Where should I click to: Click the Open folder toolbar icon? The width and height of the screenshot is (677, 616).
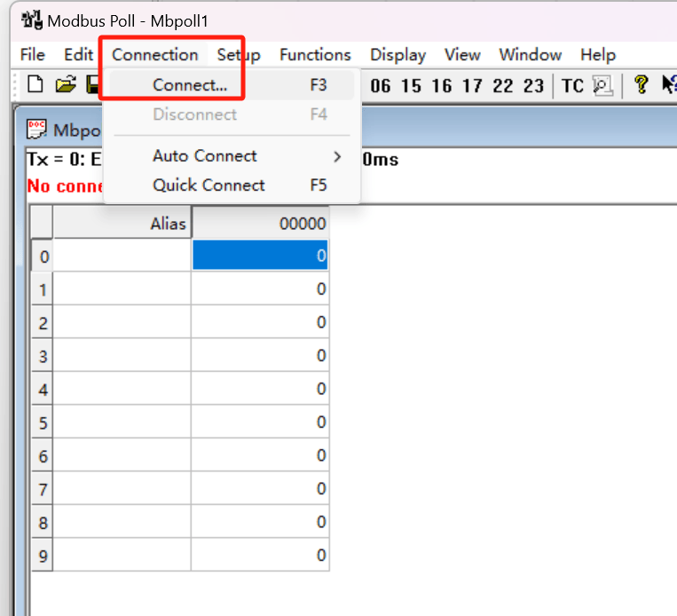tap(66, 84)
